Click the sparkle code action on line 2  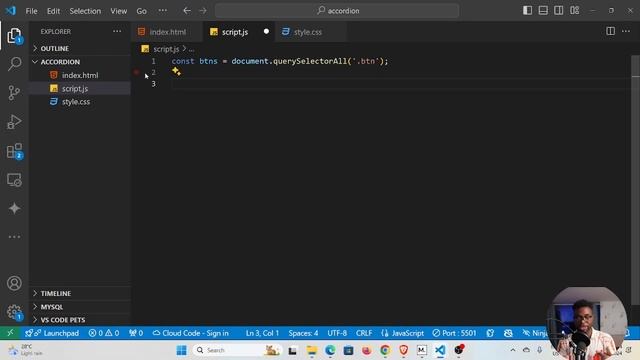pyautogui.click(x=176, y=71)
